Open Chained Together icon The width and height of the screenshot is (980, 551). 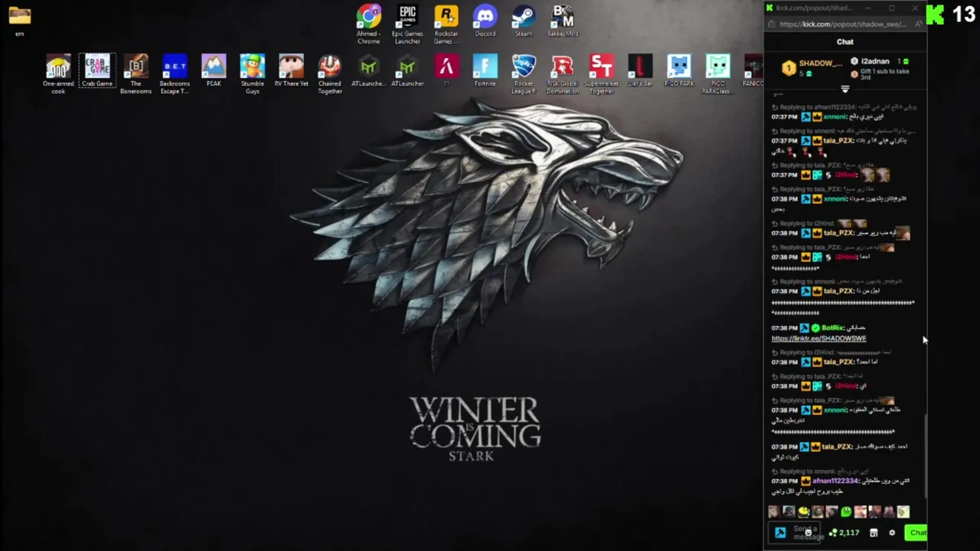330,74
